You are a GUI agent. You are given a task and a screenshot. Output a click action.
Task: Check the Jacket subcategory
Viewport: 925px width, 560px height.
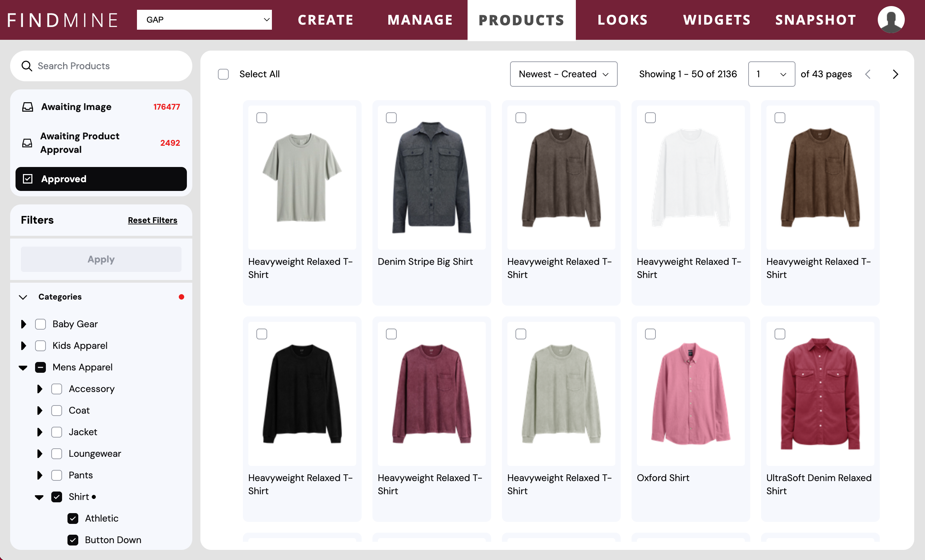click(57, 432)
